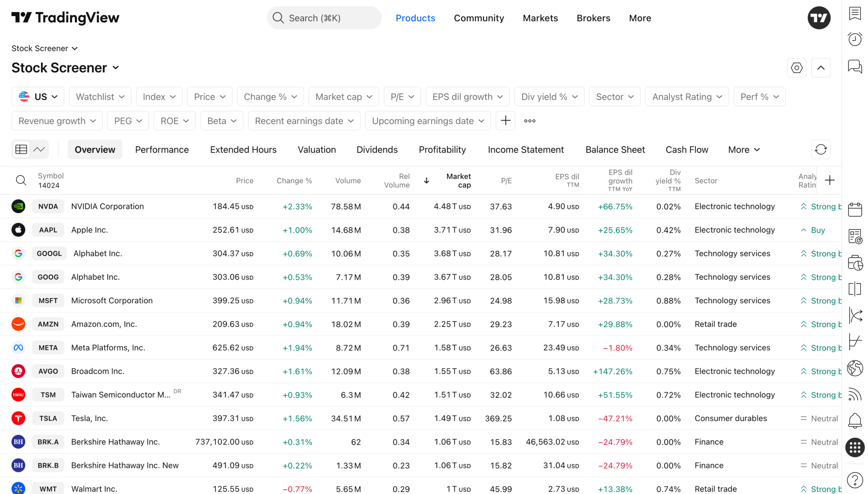
Task: Click the Search box
Action: coord(324,18)
